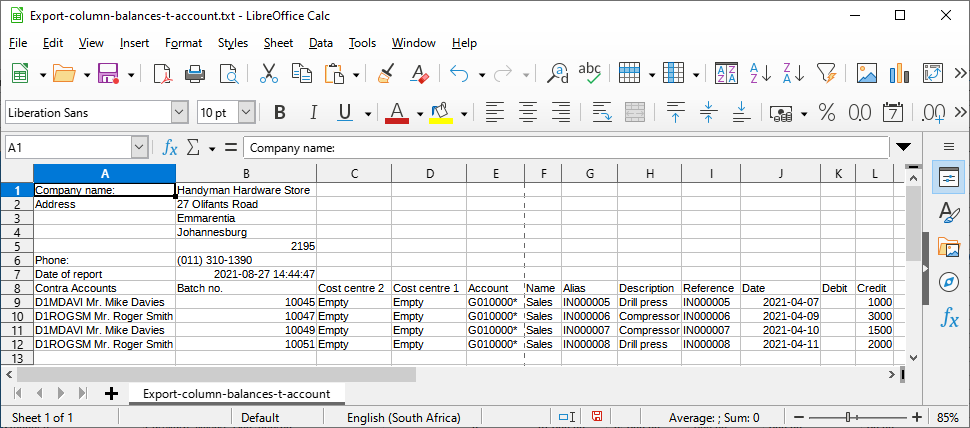Image resolution: width=970 pixels, height=428 pixels.
Task: Open the Format menu
Action: tap(183, 43)
